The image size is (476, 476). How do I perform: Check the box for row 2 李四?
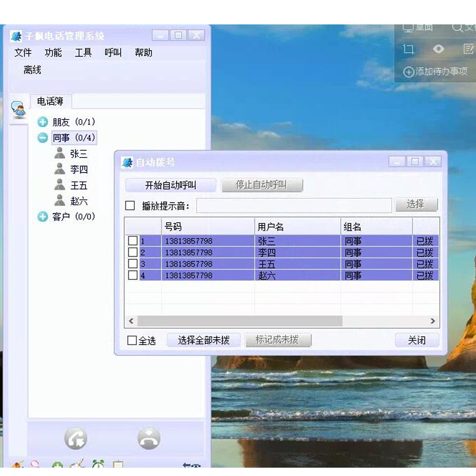(x=133, y=252)
